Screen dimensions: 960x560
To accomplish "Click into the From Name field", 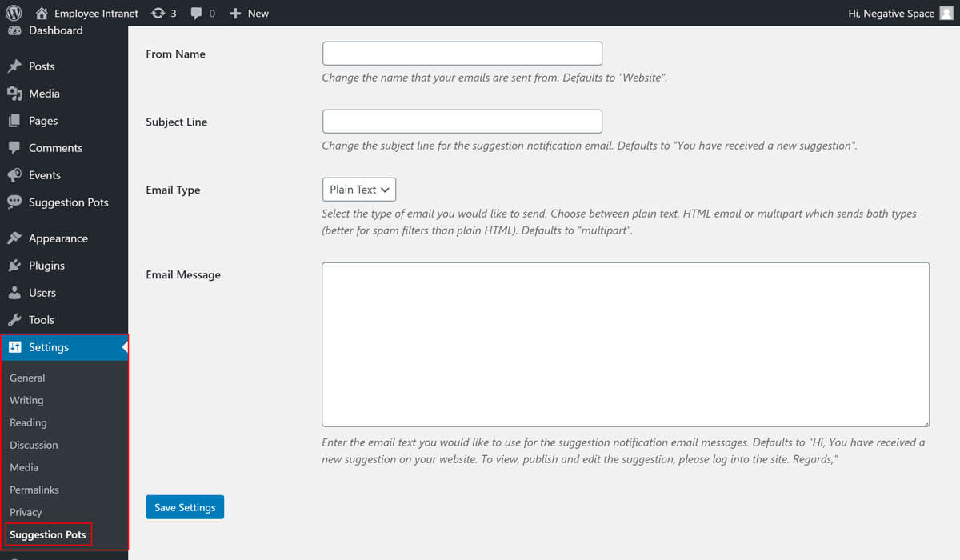I will (x=462, y=54).
